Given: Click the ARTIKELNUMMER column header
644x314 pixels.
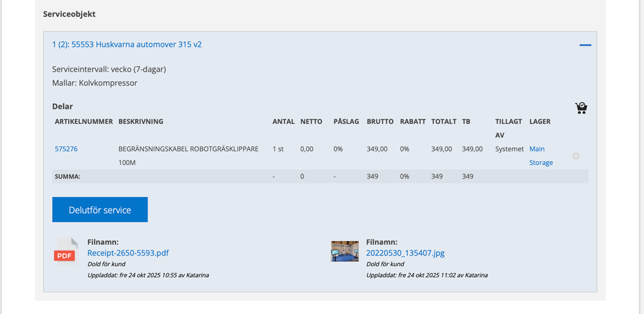Looking at the screenshot, I should click(84, 121).
